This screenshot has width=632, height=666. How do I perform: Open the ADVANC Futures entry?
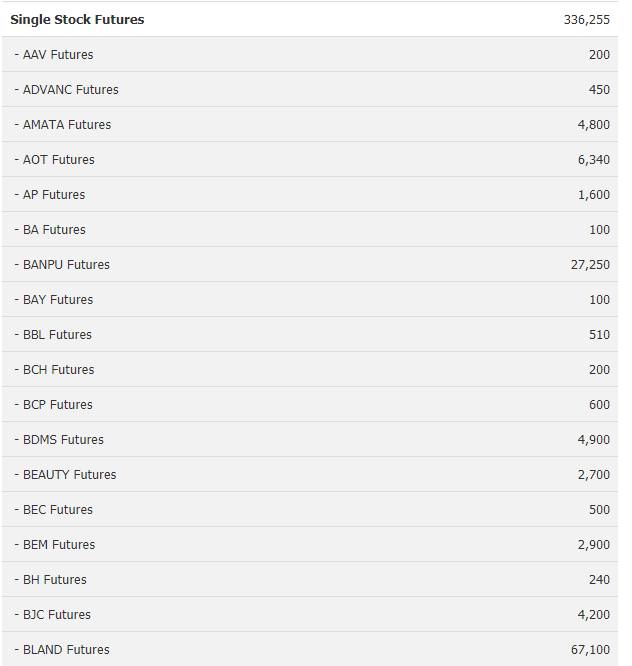[70, 90]
